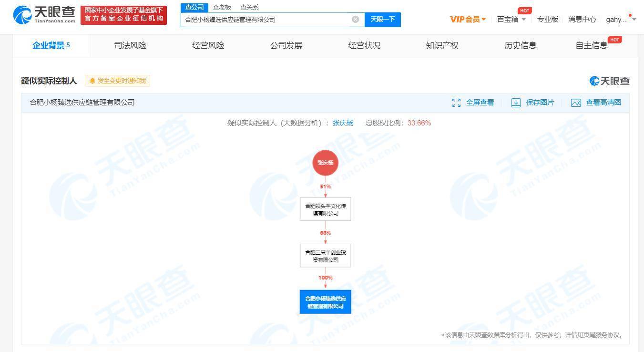Click the 天眼一下 search button
The image size is (644, 352).
382,19
